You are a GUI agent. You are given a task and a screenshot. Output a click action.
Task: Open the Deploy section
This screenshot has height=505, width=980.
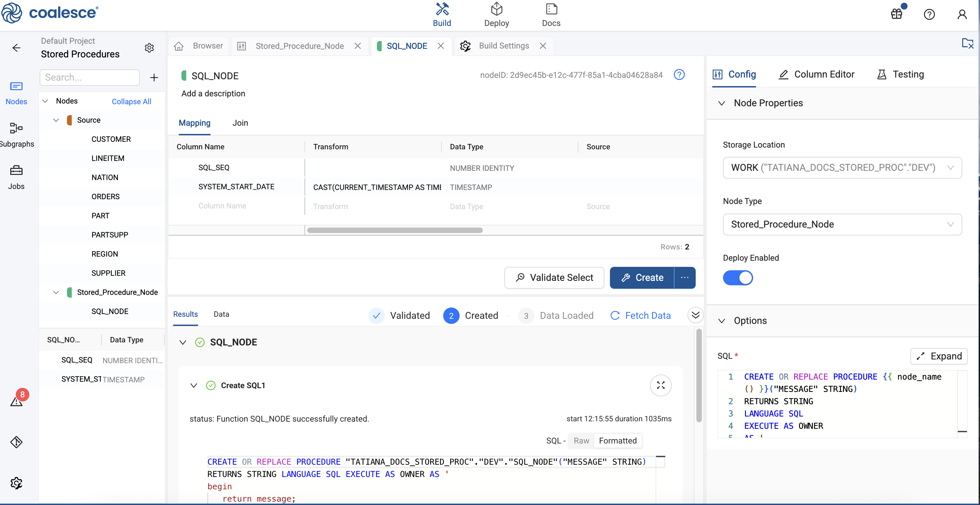click(496, 15)
